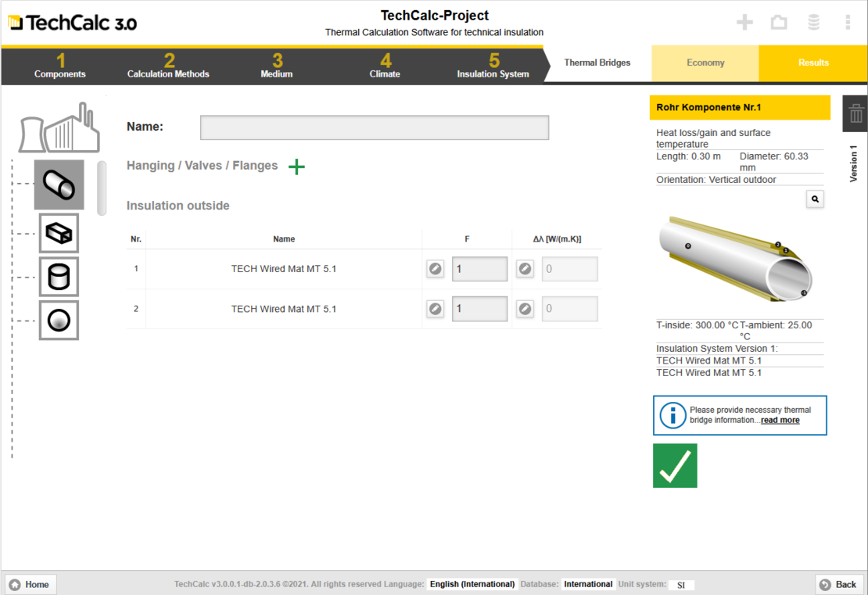
Task: Click the TechCalc 3.0 logo
Action: (x=73, y=23)
